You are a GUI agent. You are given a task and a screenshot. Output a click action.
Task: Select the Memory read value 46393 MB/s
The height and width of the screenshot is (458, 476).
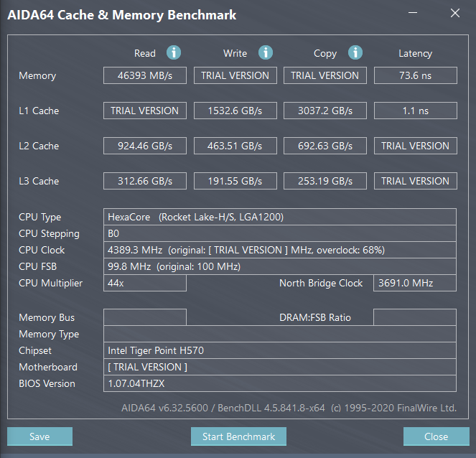(145, 75)
